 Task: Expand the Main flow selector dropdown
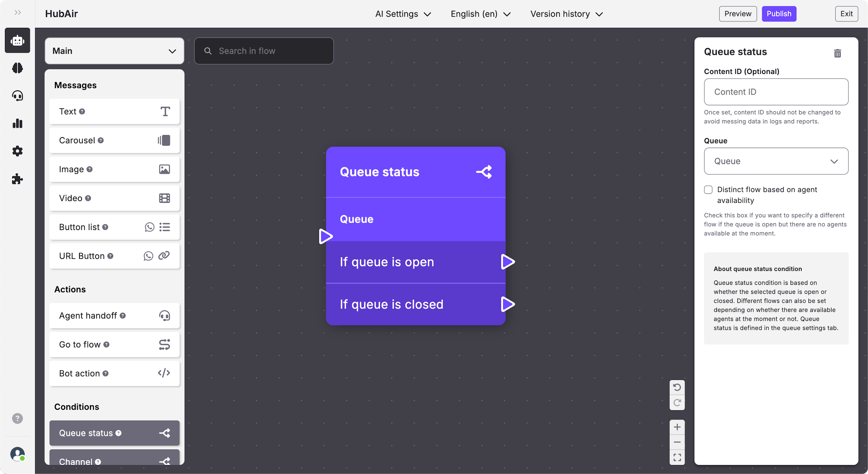click(x=114, y=51)
